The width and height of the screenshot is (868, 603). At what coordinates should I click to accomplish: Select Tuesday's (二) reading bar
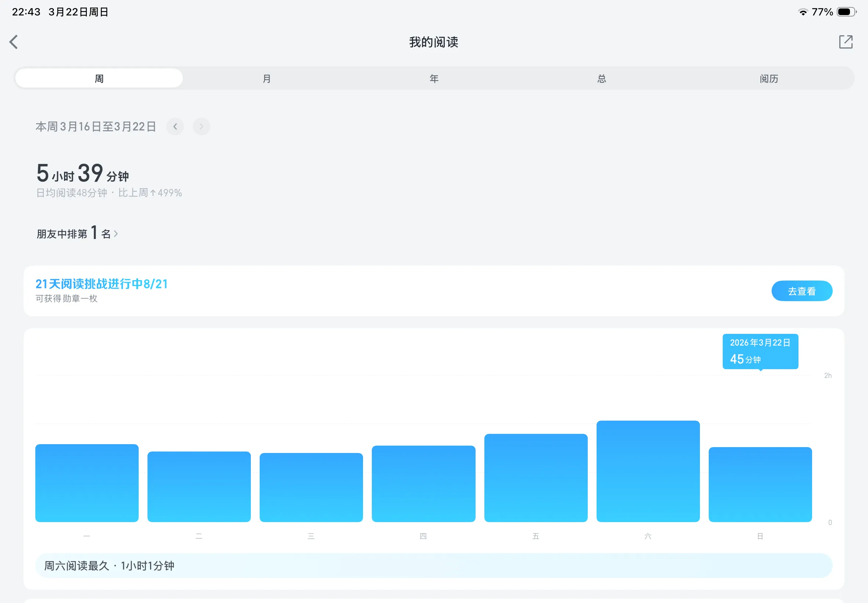(x=199, y=487)
